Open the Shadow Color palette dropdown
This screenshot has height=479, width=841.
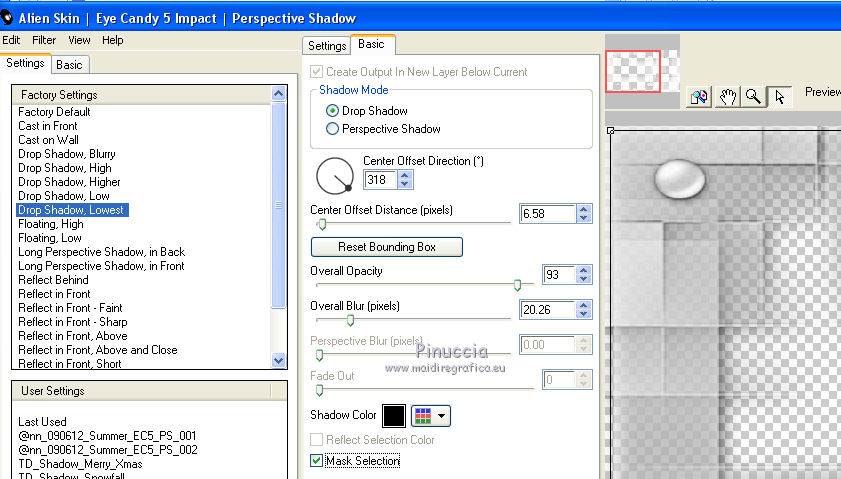point(431,416)
